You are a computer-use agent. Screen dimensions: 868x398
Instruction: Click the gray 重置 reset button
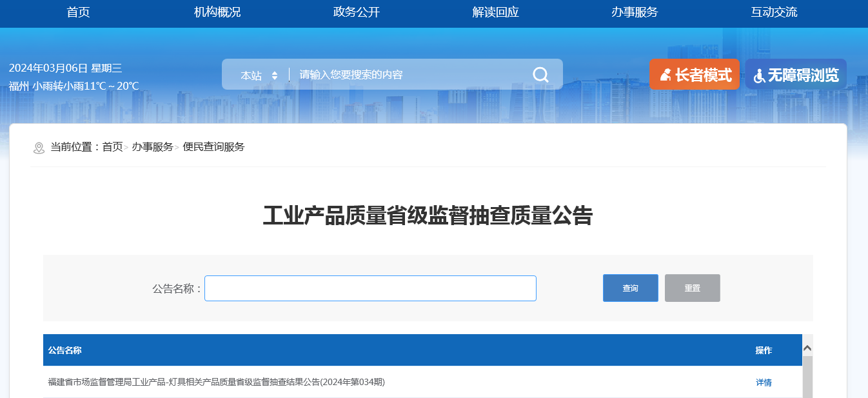pos(692,288)
